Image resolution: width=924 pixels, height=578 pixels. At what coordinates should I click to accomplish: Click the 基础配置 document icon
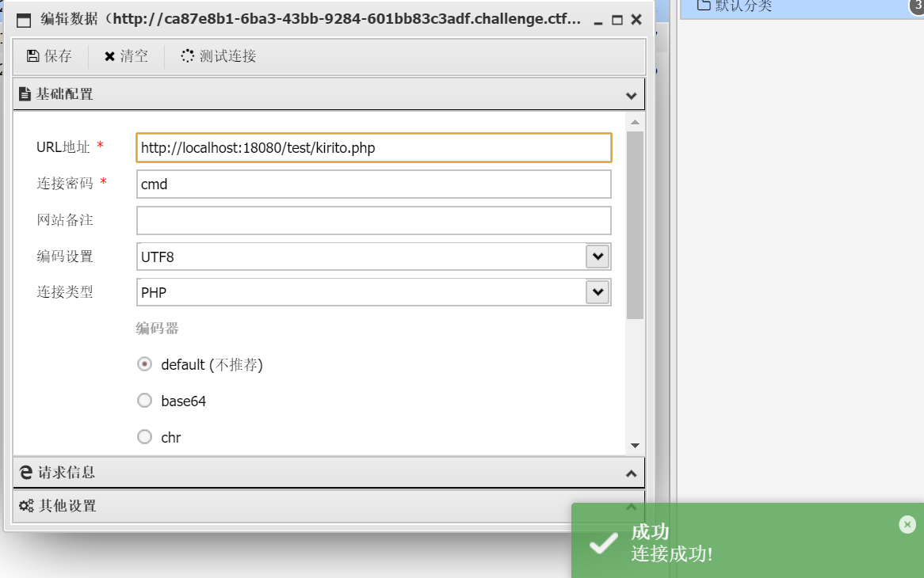(25, 94)
